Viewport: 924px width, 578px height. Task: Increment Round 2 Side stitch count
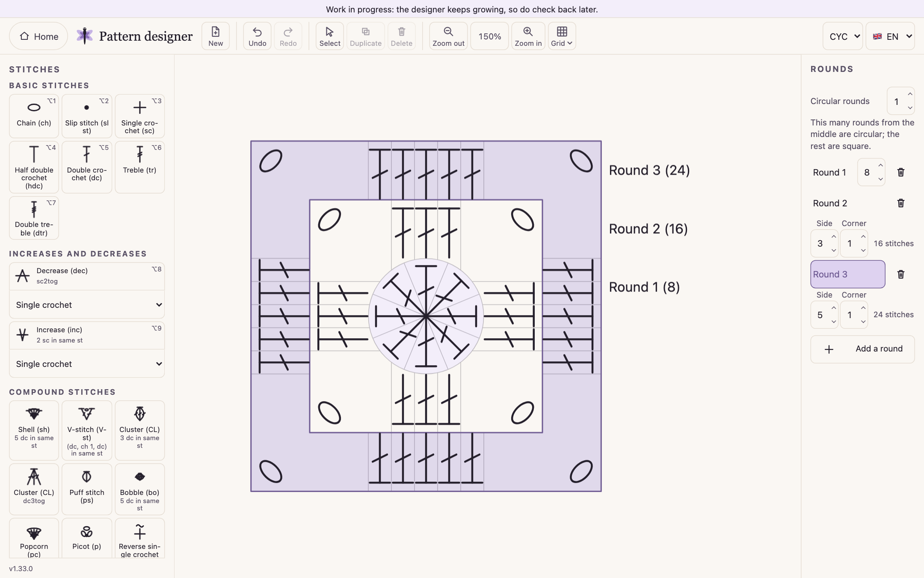tap(834, 237)
